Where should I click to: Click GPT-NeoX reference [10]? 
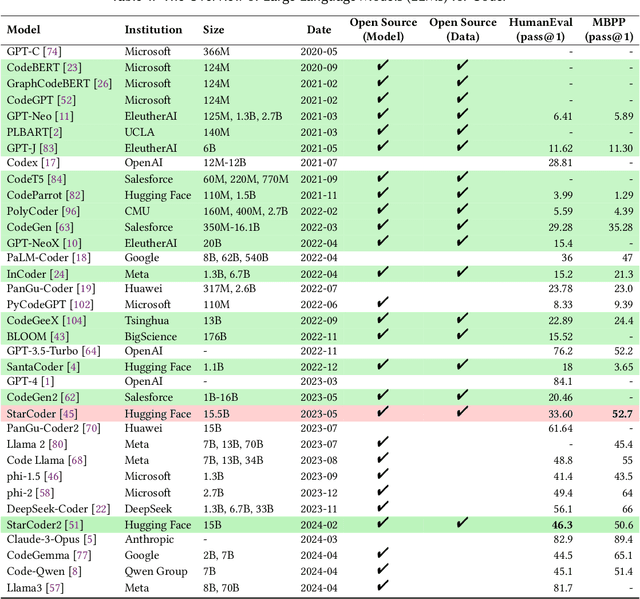72,243
